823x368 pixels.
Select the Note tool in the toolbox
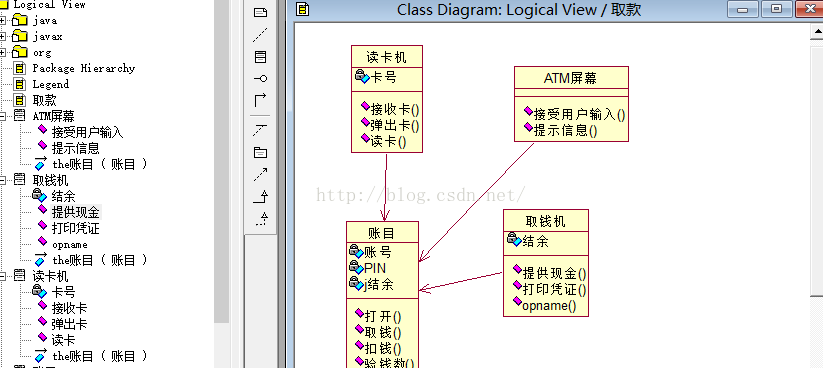pyautogui.click(x=260, y=12)
